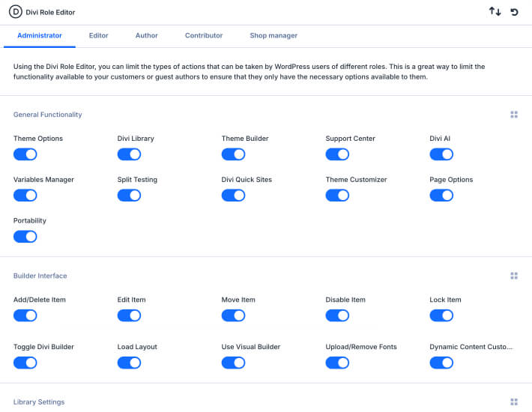Click Library Settings grid icon
532x412 pixels.
pyautogui.click(x=514, y=402)
